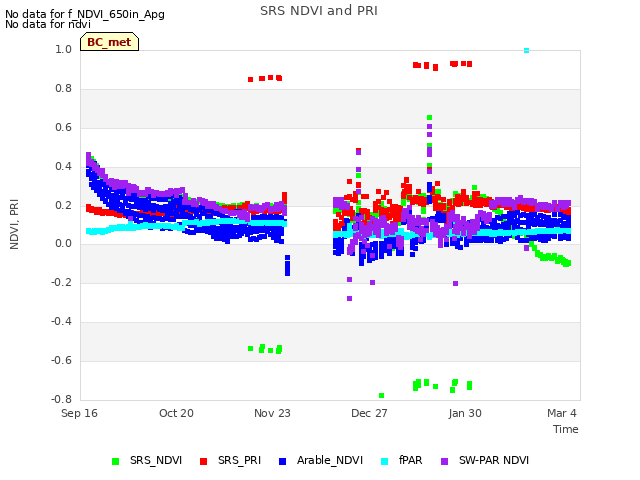The width and height of the screenshot is (640, 480).
Task: Click the 0.0 y-axis tick label
Action: (63, 244)
